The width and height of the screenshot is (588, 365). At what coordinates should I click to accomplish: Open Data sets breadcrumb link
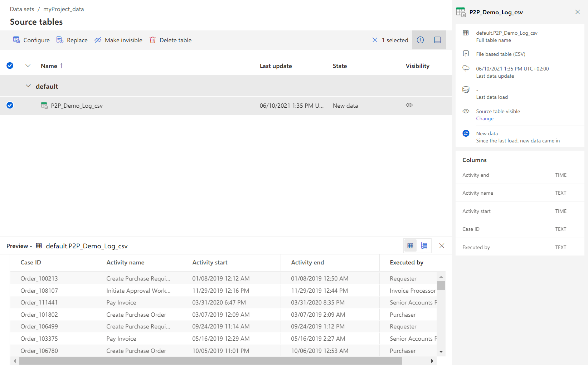click(x=22, y=9)
